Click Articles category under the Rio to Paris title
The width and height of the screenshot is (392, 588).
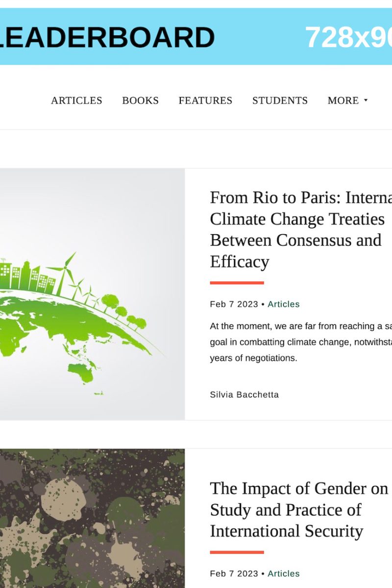(x=283, y=304)
